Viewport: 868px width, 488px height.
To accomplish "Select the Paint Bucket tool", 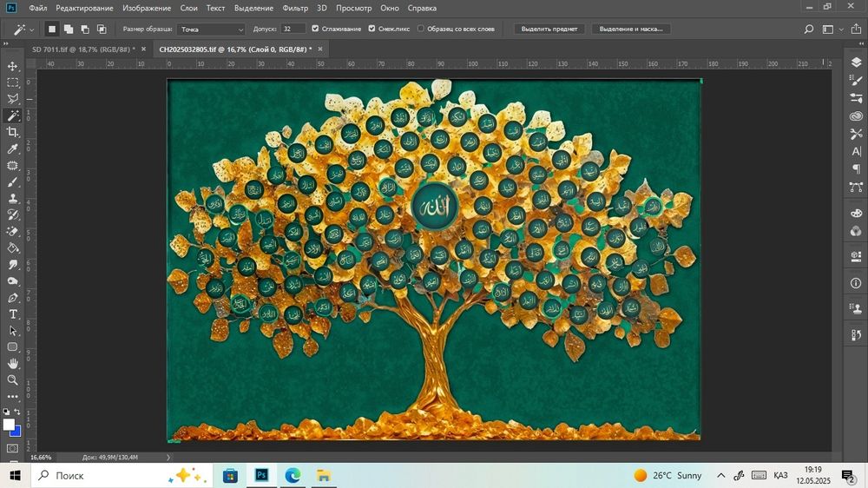I will (12, 248).
